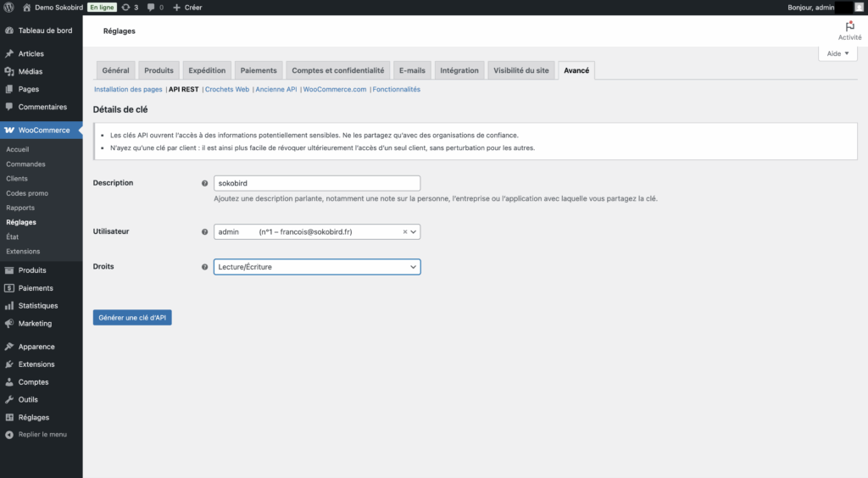Viewport: 868px width, 478px height.
Task: Show help tooltip for Utilisateur field
Action: coord(205,232)
